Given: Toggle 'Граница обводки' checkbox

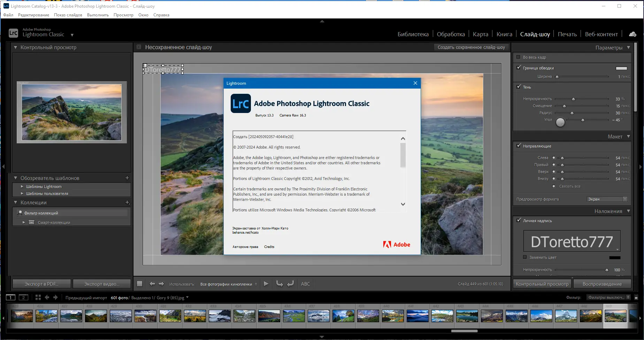Looking at the screenshot, I should tap(519, 68).
